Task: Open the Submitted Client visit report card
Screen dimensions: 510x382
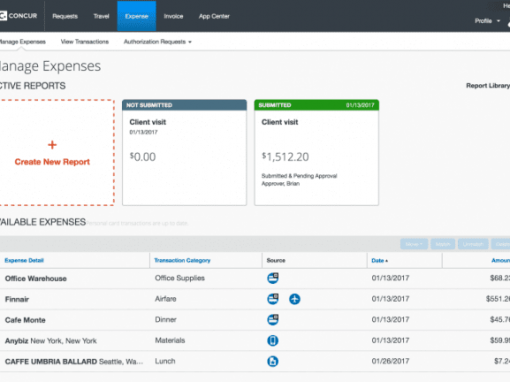Action: [x=316, y=152]
